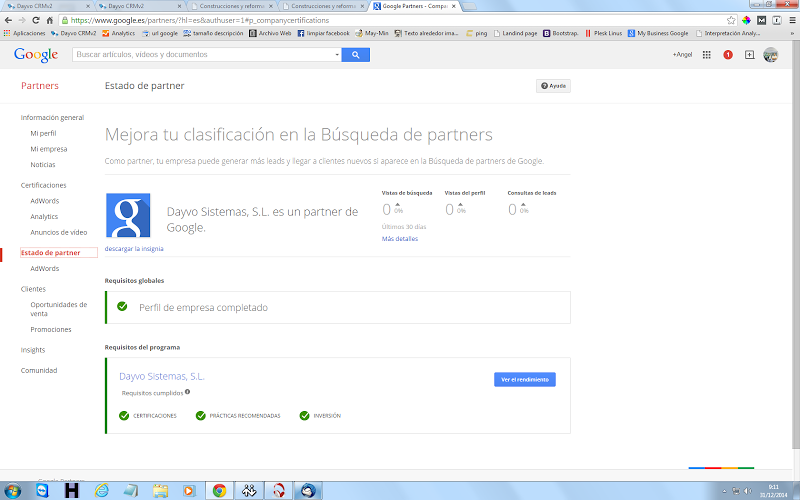Click the taskbar clock showing 9:11
The height and width of the screenshot is (500, 800).
click(773, 491)
